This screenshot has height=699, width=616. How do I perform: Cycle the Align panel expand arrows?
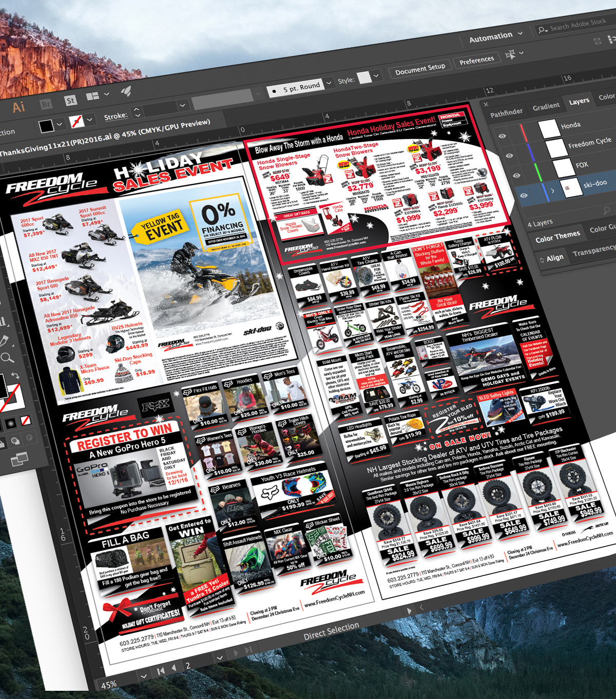(x=542, y=261)
